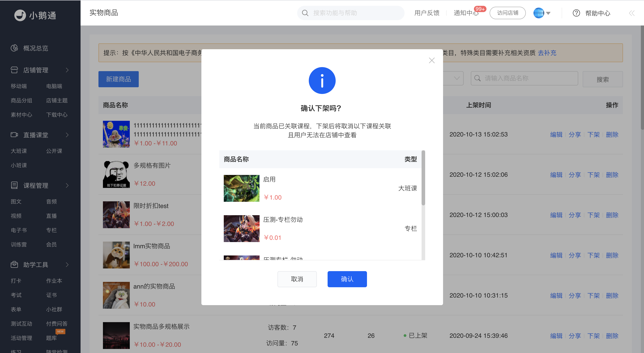This screenshot has height=353, width=644.
Task: Click the search magnifier in top bar
Action: [305, 13]
